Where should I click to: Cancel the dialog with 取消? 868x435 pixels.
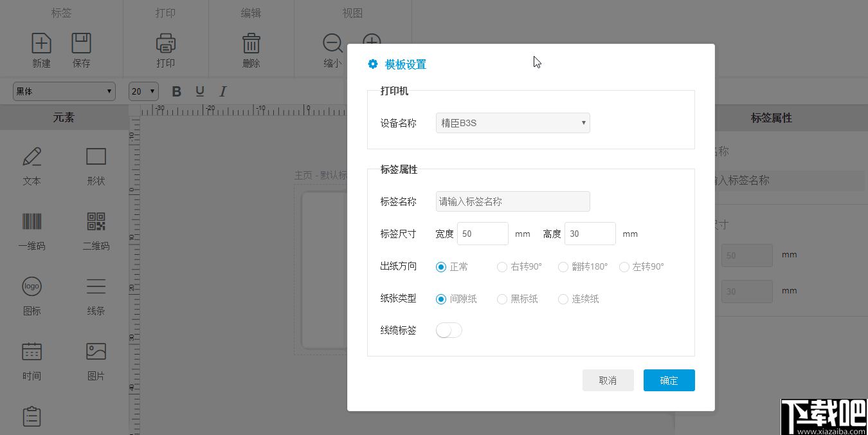point(608,380)
